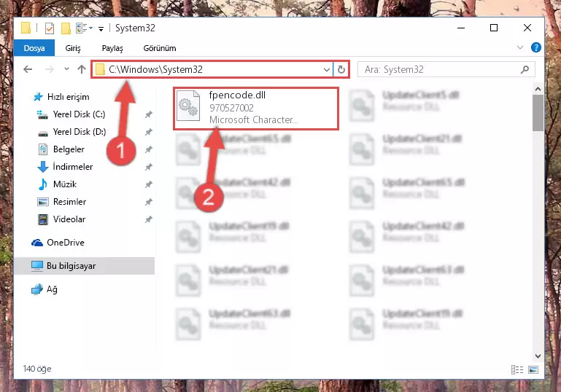Screen dimensions: 561x392
Task: Click the Hızlı erişim star icon
Action: [38, 97]
